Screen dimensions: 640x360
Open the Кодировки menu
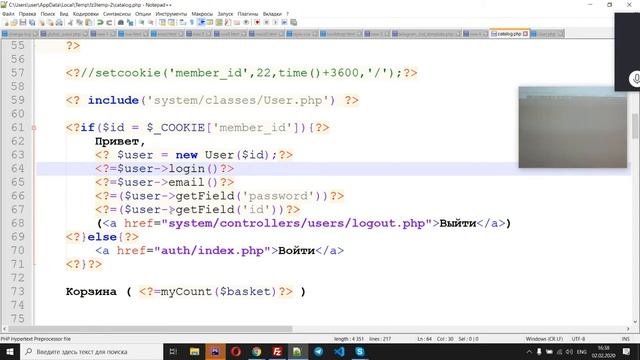(86, 14)
